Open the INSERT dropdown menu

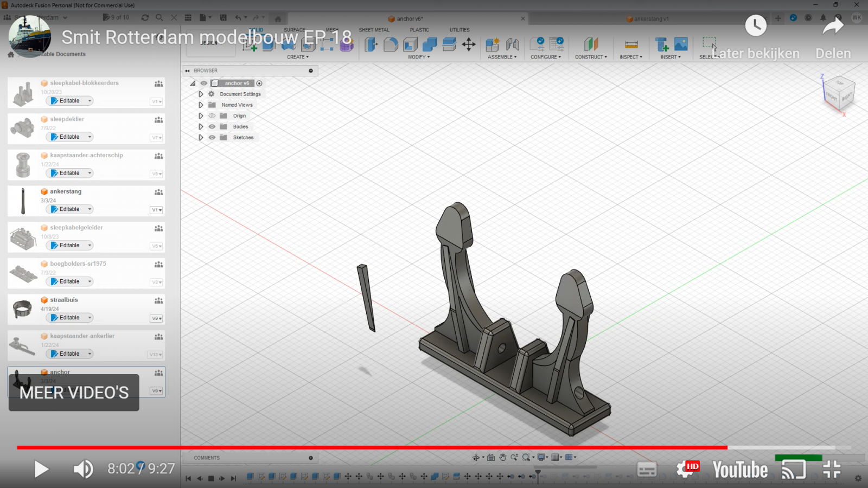tap(671, 57)
